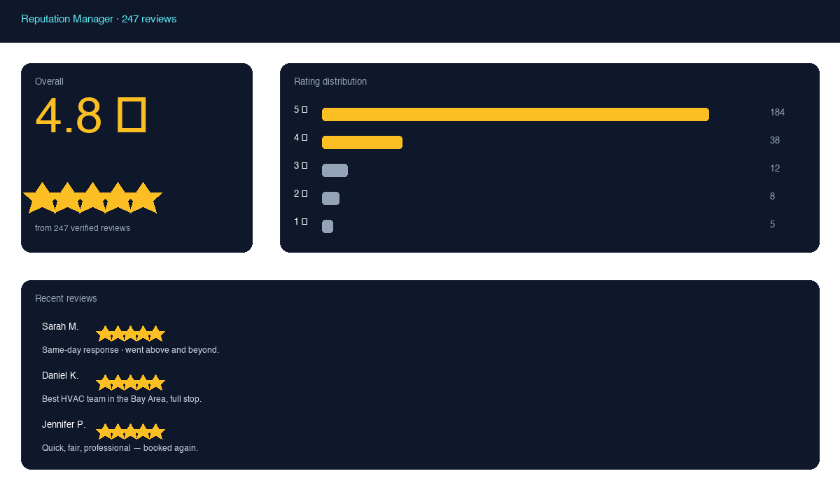Select reviewer name Sarah M.
Viewport: 840px width, 504px height.
[60, 327]
